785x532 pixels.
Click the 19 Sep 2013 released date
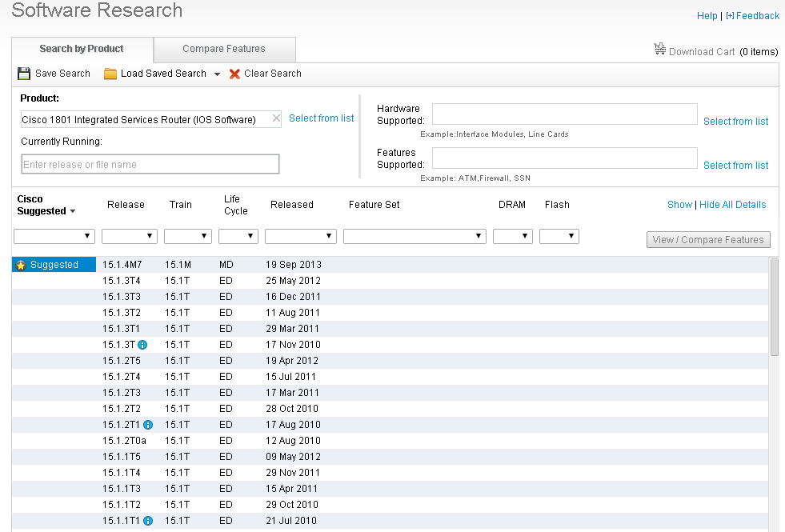(x=294, y=265)
